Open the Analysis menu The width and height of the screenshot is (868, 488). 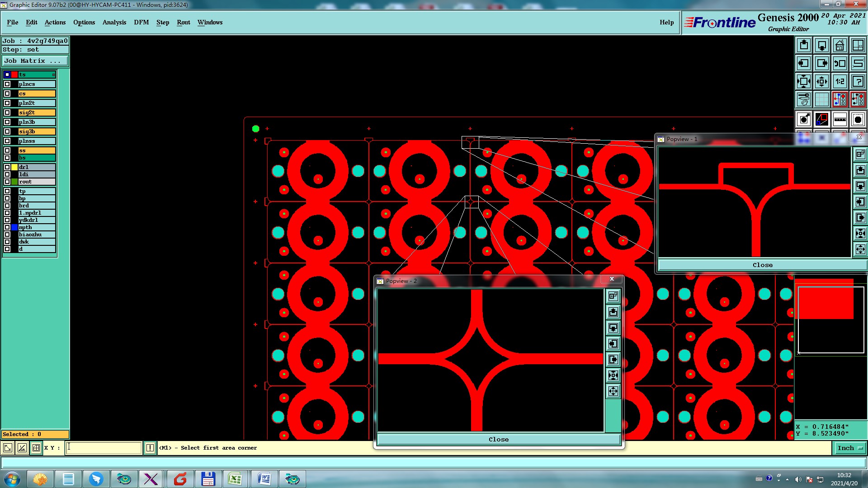click(x=114, y=22)
